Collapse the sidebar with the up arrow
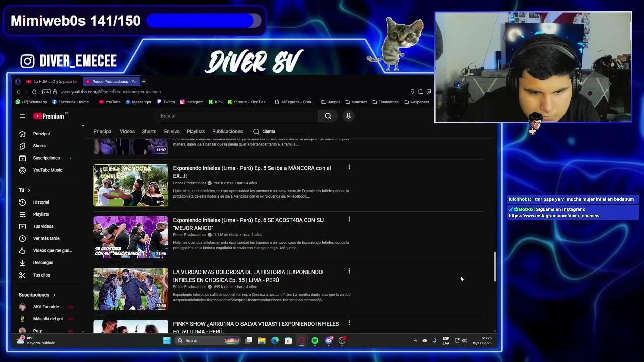 tap(82, 126)
